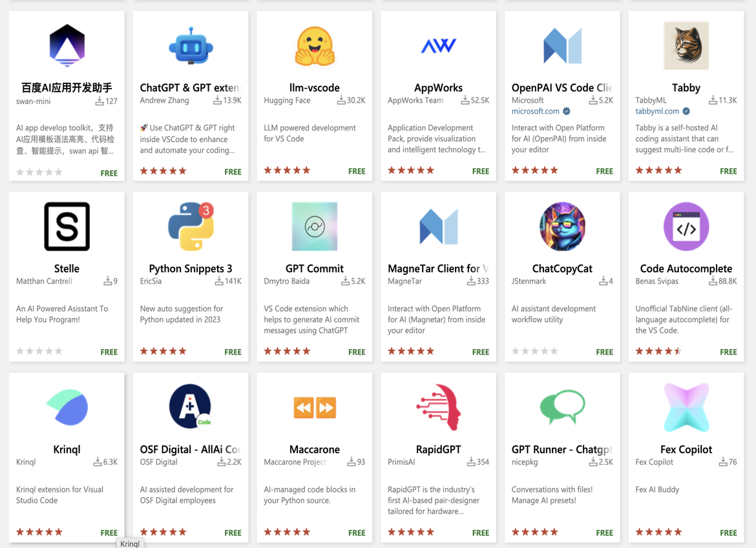Click the Stelle S logo icon
The width and height of the screenshot is (756, 548).
67,226
